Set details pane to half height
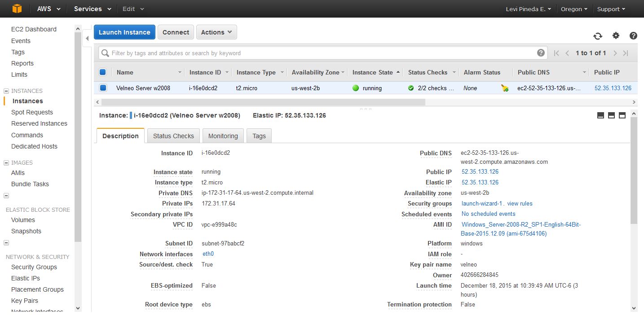 [x=611, y=115]
